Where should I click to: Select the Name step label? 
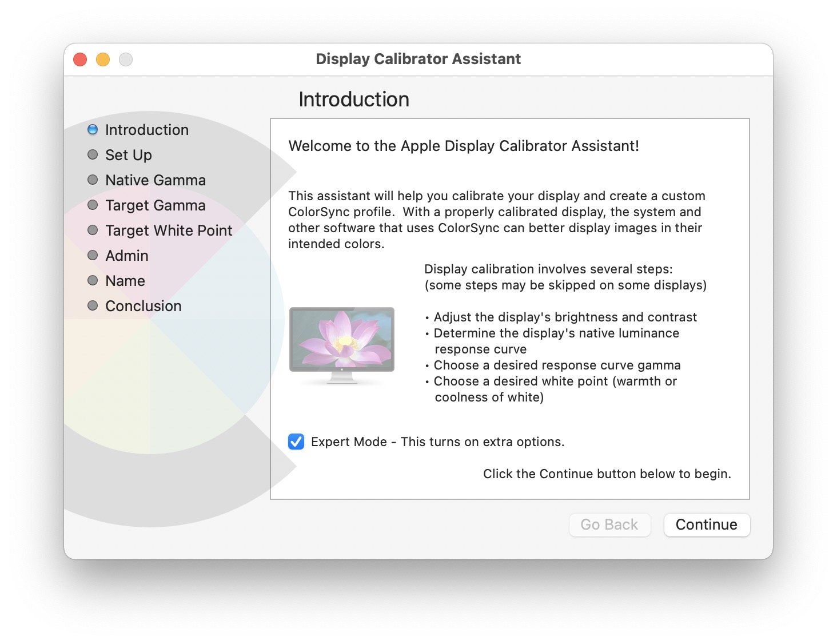point(125,281)
